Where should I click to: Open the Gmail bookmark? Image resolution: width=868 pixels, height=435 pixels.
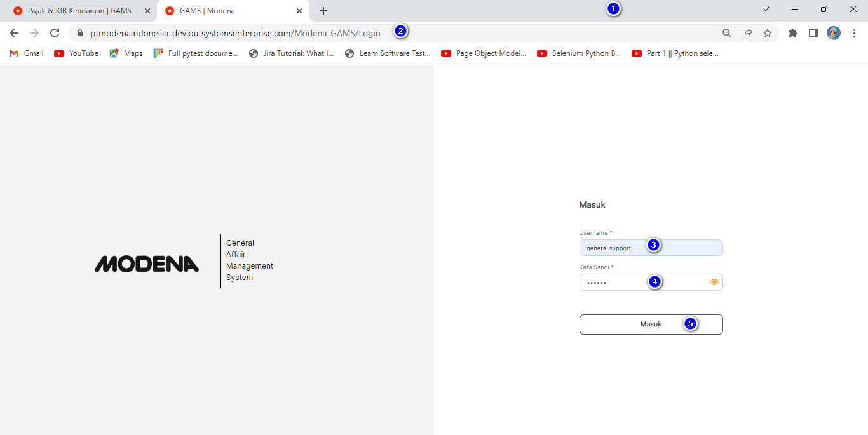(x=27, y=53)
